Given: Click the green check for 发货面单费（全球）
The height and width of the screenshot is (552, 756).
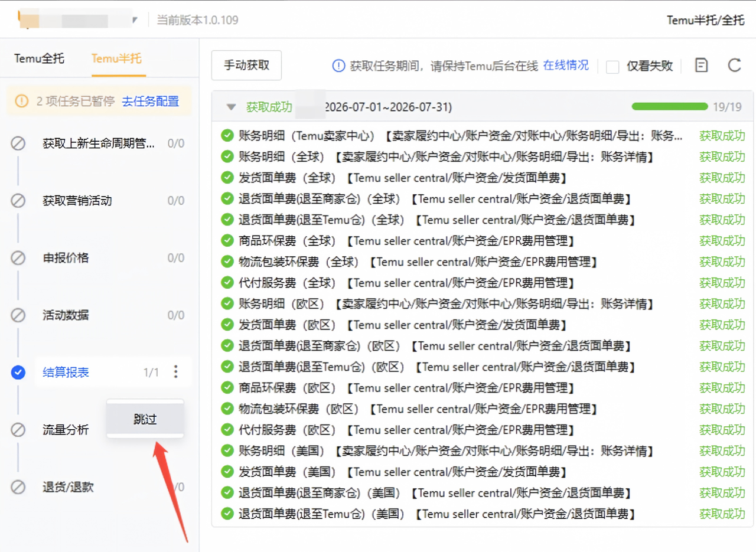Looking at the screenshot, I should pyautogui.click(x=227, y=178).
